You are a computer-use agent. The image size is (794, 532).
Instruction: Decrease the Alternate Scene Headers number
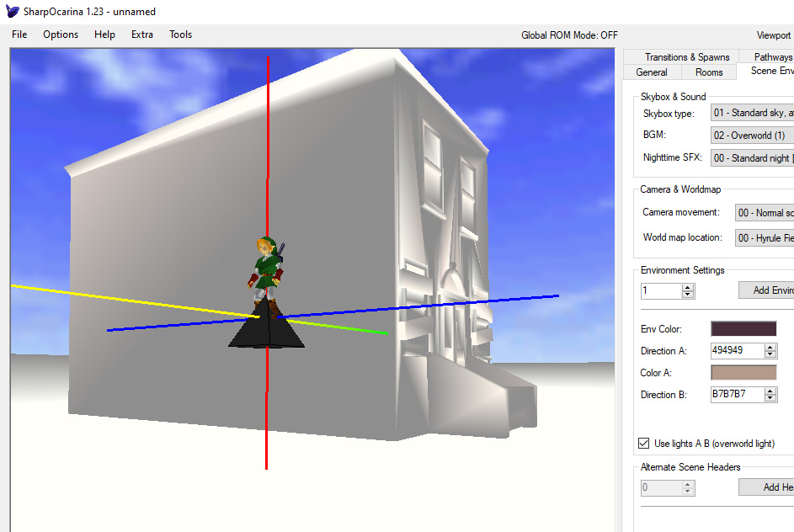point(688,492)
